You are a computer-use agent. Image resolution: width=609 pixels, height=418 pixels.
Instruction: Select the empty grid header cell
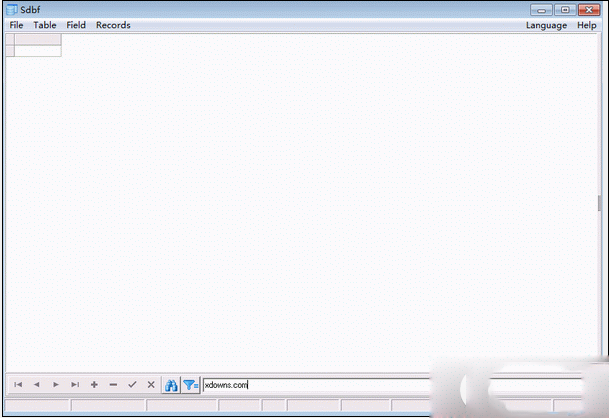coord(37,39)
